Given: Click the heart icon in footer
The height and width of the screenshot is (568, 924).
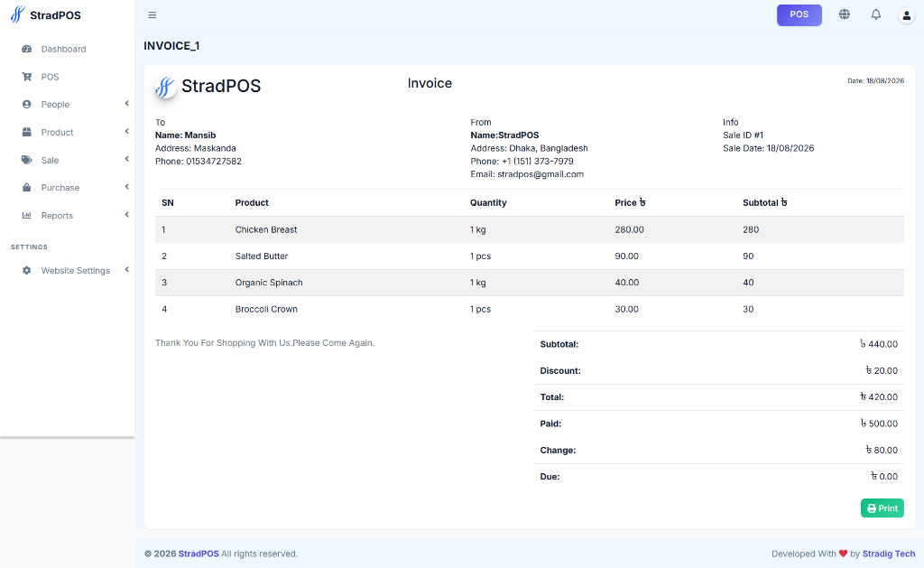Looking at the screenshot, I should [x=844, y=554].
